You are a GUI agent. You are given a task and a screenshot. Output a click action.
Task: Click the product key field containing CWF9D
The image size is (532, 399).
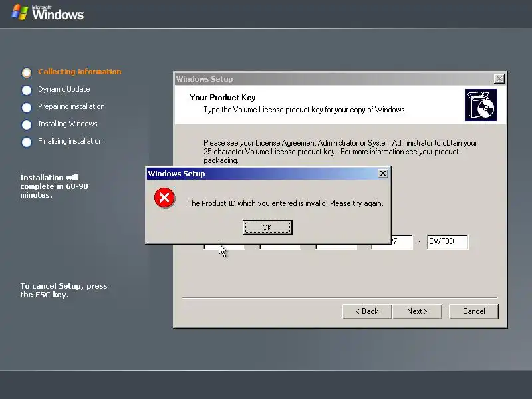click(448, 242)
